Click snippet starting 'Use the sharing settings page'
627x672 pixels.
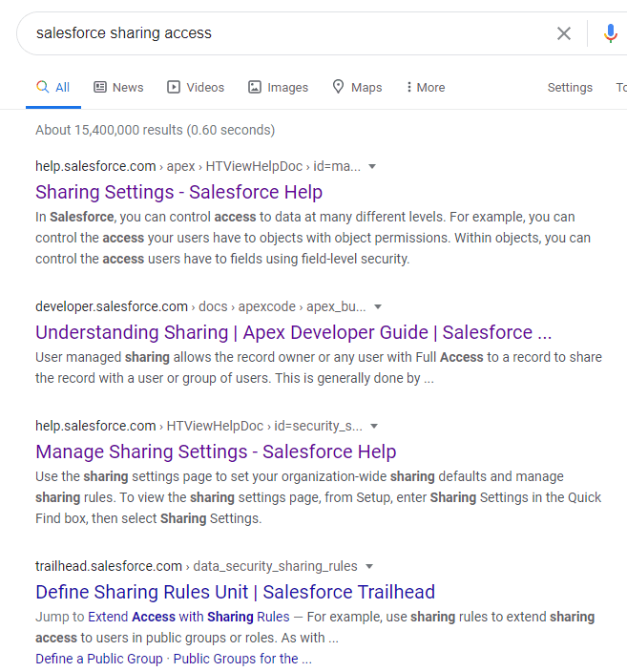click(318, 497)
